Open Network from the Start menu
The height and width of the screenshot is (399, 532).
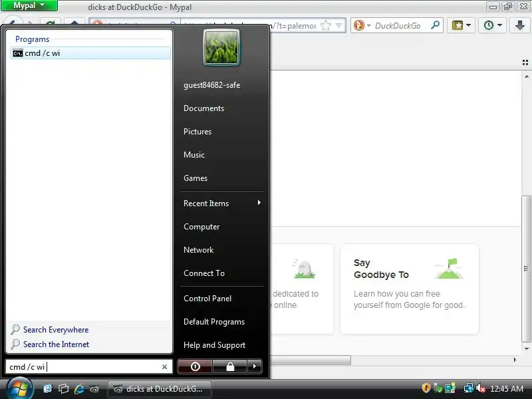(198, 250)
